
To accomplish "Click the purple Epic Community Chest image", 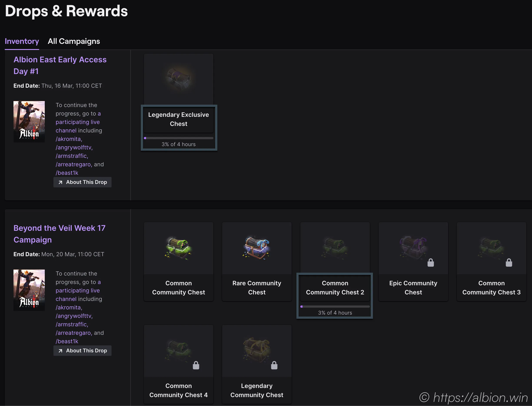I will click(x=413, y=248).
